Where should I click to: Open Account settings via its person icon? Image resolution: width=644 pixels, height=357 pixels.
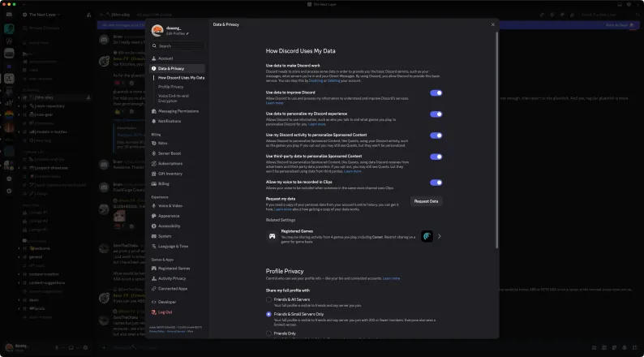[154, 58]
